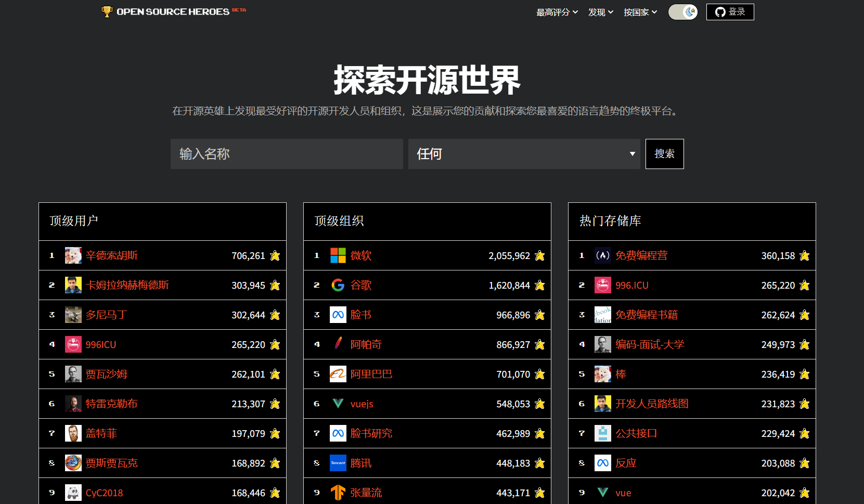Click the Open Source Heroes trophy logo

click(x=173, y=11)
